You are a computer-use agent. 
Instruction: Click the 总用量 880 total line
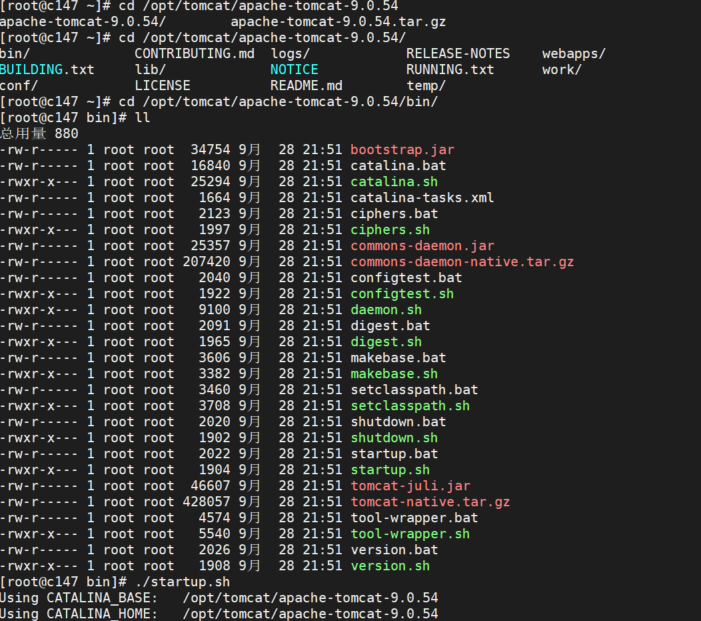[x=39, y=134]
